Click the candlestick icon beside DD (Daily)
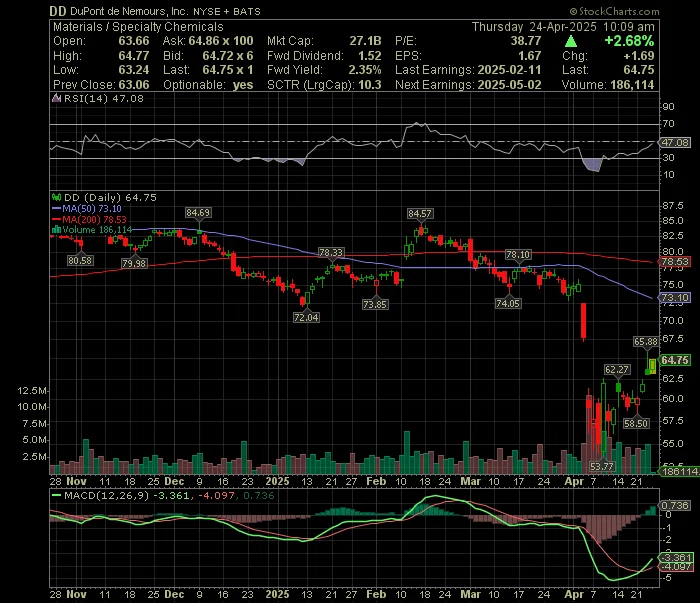This screenshot has height=603, width=700. [x=57, y=197]
